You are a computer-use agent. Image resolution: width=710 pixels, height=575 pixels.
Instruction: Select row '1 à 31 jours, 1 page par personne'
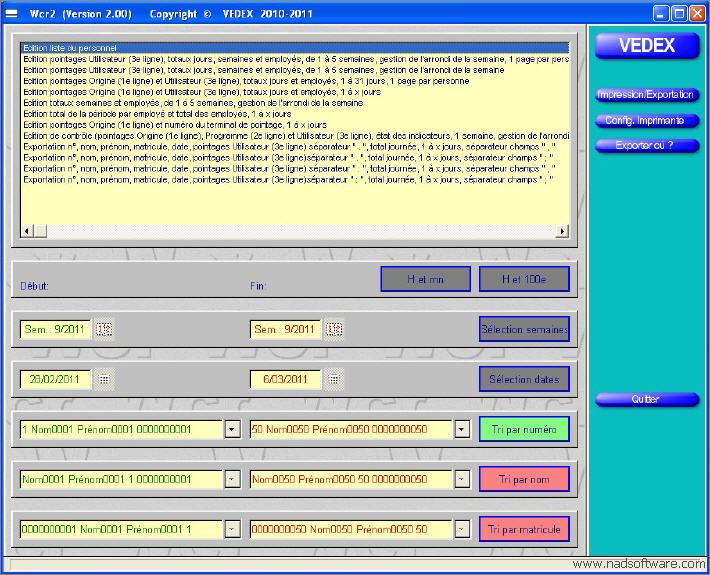[x=295, y=81]
